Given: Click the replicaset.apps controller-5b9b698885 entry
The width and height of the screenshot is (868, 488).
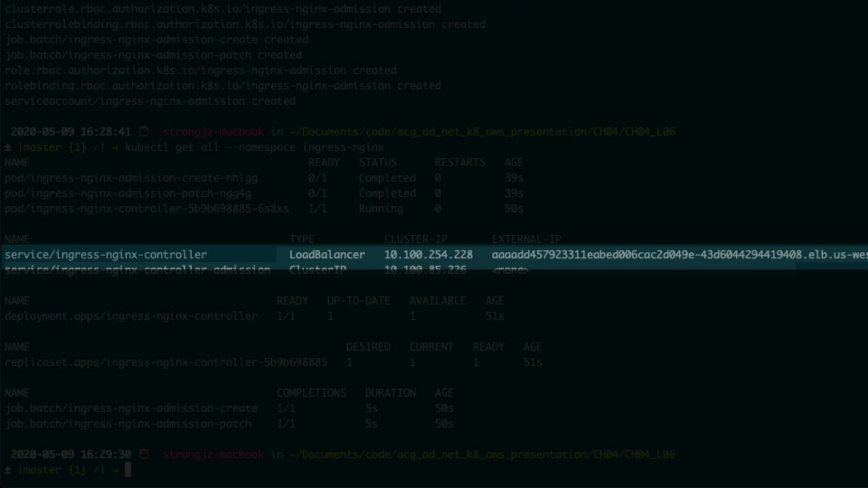Looking at the screenshot, I should [165, 362].
